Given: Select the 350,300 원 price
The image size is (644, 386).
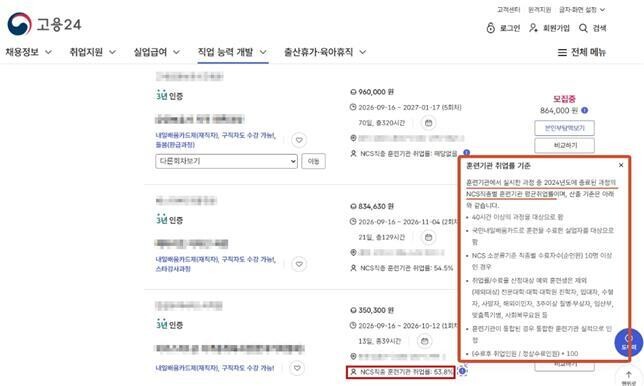Looking at the screenshot, I should (x=376, y=310).
